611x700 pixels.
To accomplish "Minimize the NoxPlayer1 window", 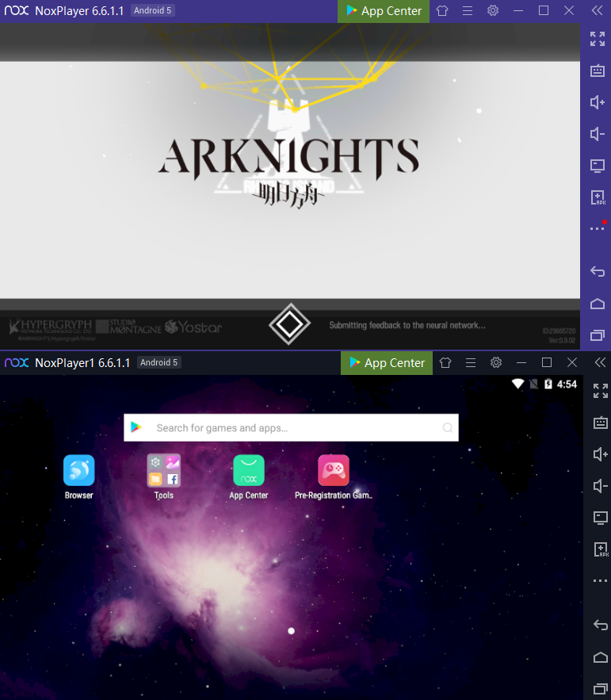I will click(x=521, y=362).
